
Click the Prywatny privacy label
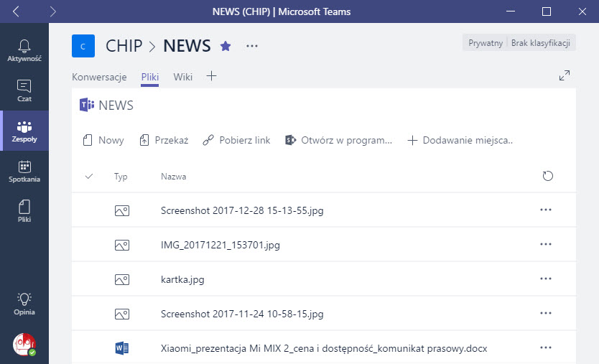(485, 43)
